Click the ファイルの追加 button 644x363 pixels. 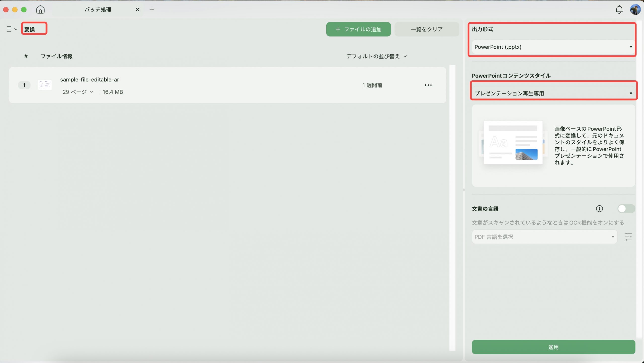(x=358, y=29)
